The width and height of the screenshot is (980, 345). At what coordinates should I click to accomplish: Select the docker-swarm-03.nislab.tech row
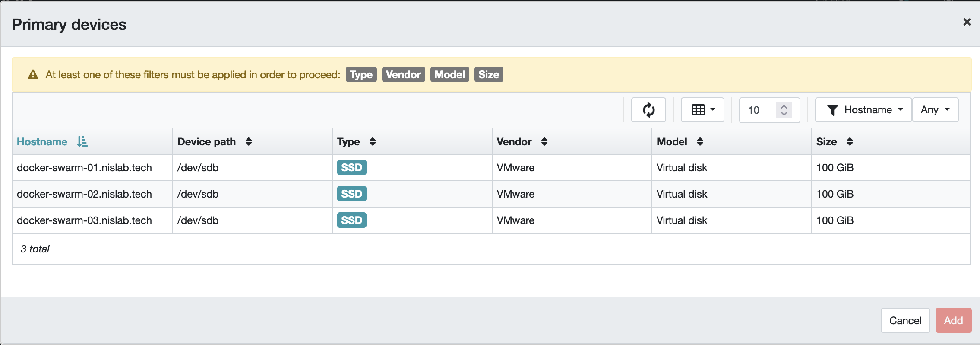pyautogui.click(x=84, y=220)
